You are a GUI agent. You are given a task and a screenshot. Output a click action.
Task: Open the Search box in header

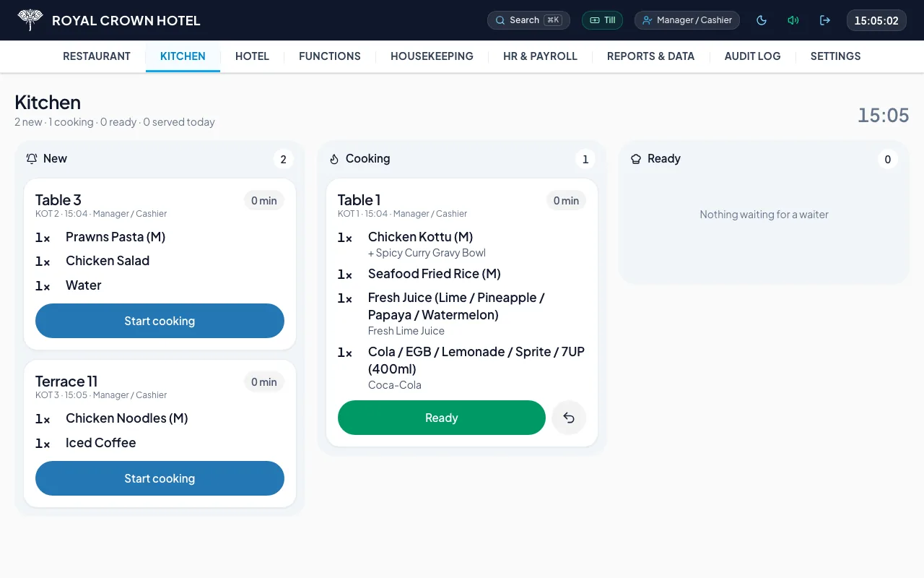click(x=528, y=20)
